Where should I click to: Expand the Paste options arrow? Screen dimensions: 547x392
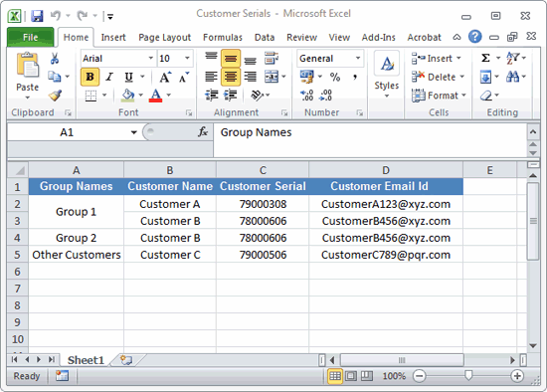click(27, 98)
